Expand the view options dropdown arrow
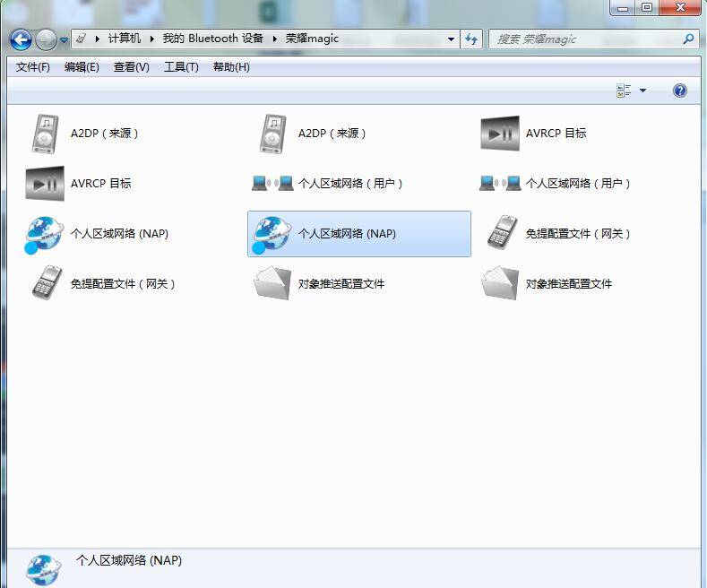Viewport: 707px width, 588px height. pyautogui.click(x=642, y=91)
